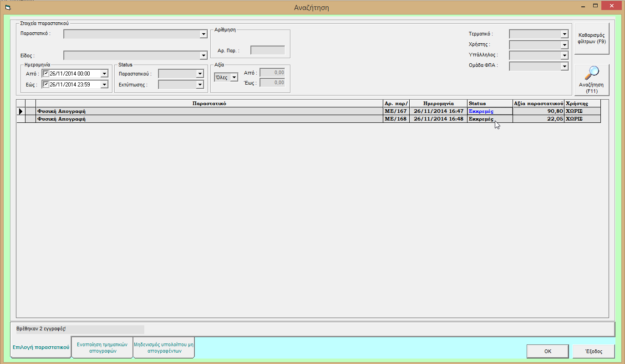Open the Παραστατικό dropdown
This screenshot has width=625, height=364.
point(203,34)
